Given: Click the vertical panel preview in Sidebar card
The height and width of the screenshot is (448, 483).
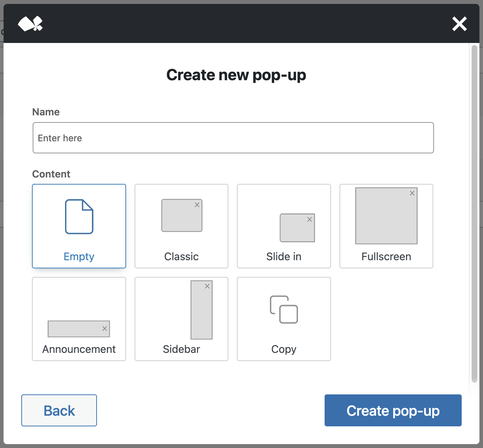Looking at the screenshot, I should pyautogui.click(x=201, y=310).
